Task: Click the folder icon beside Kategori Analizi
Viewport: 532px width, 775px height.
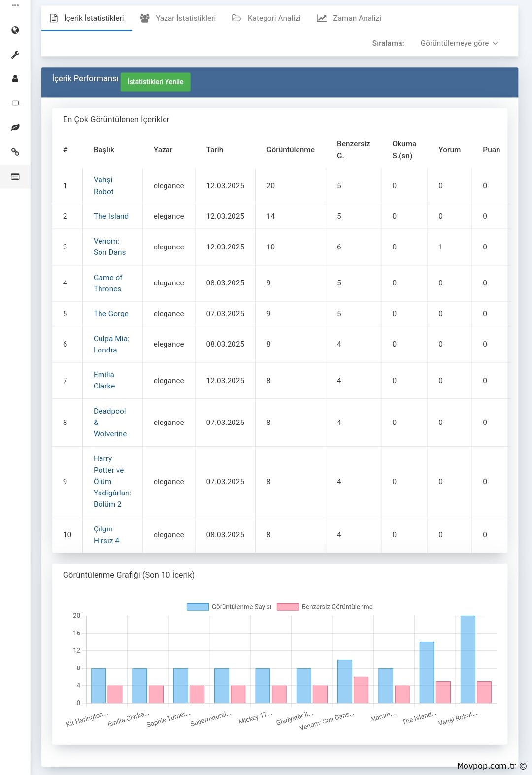Action: click(236, 18)
